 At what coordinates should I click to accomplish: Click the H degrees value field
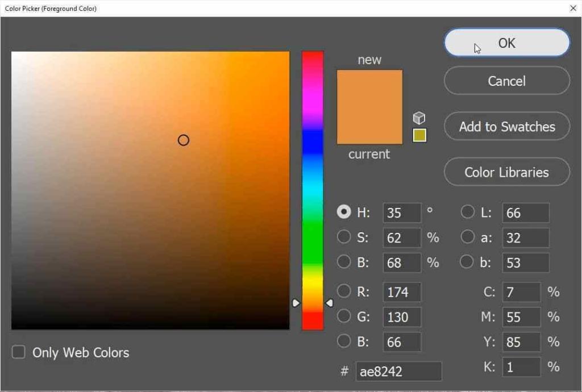coord(401,212)
